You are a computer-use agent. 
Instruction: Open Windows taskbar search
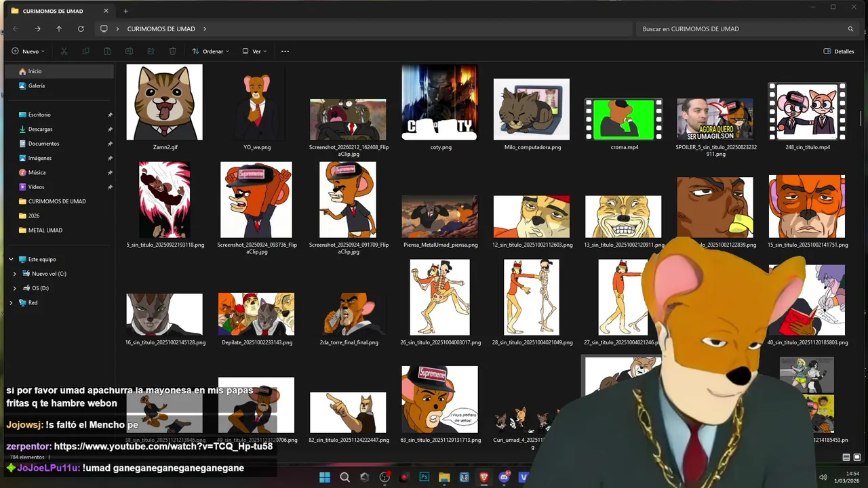(x=344, y=477)
